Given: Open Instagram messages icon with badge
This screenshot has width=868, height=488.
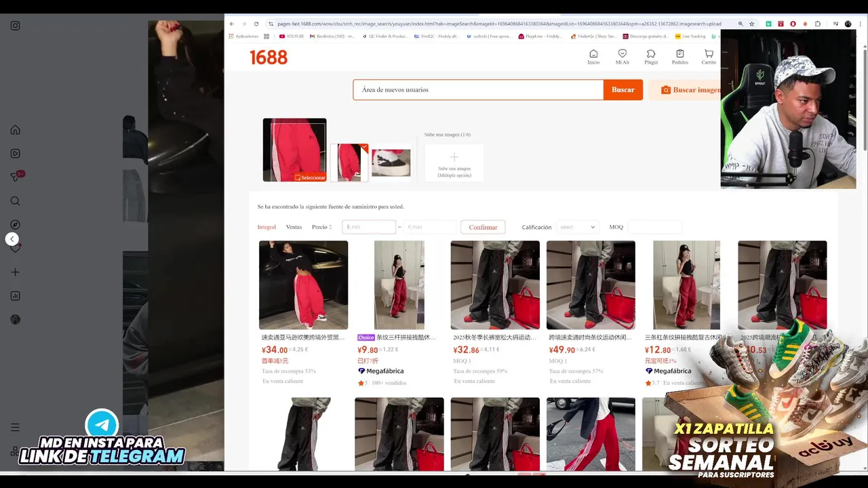Looking at the screenshot, I should click(16, 176).
